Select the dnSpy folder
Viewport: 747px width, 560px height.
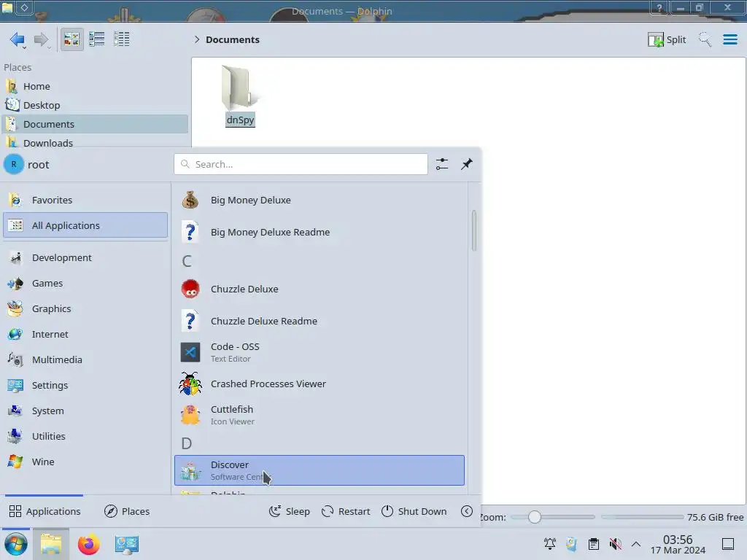point(240,96)
